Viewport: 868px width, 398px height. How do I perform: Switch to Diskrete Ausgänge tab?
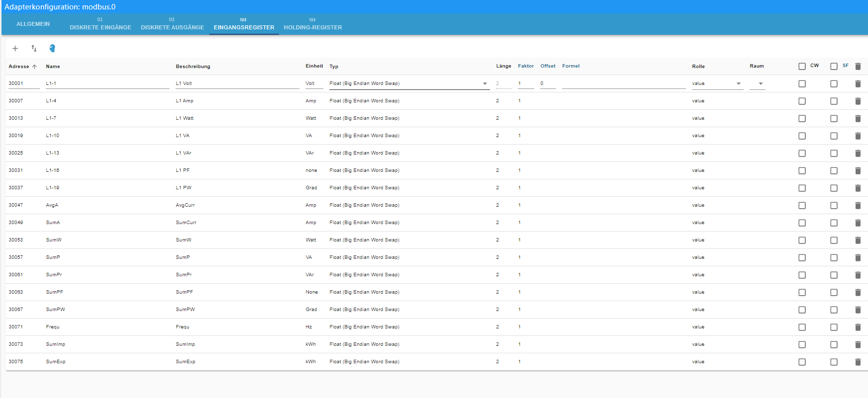click(173, 24)
